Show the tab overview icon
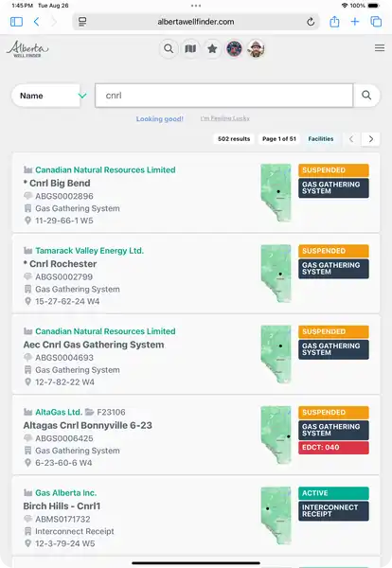The width and height of the screenshot is (392, 568). coord(376,22)
